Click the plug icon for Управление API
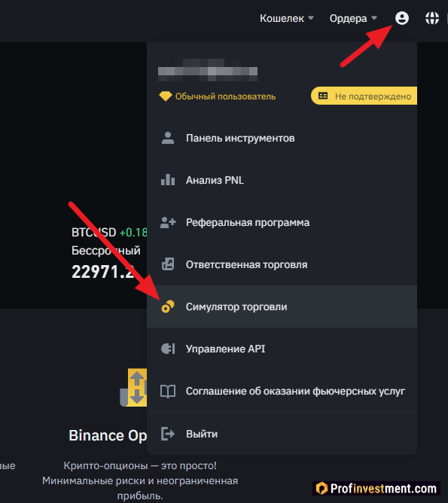This screenshot has height=503, width=448. pyautogui.click(x=168, y=349)
